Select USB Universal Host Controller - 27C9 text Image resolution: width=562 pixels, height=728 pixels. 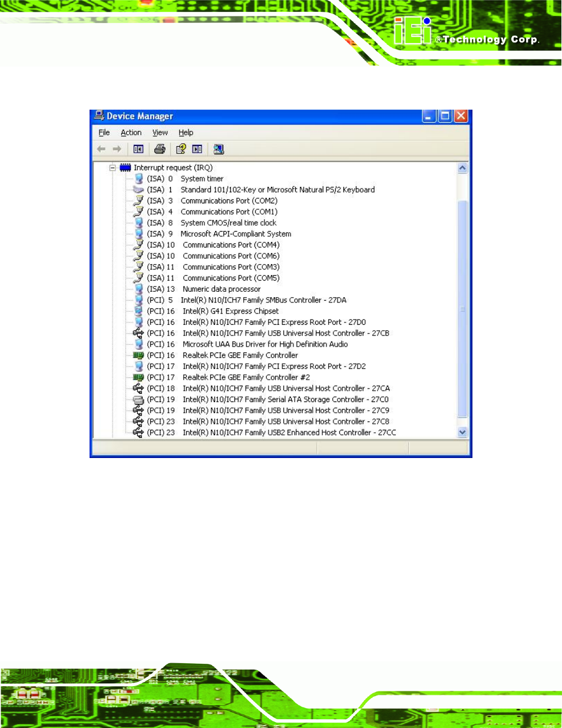tap(286, 410)
